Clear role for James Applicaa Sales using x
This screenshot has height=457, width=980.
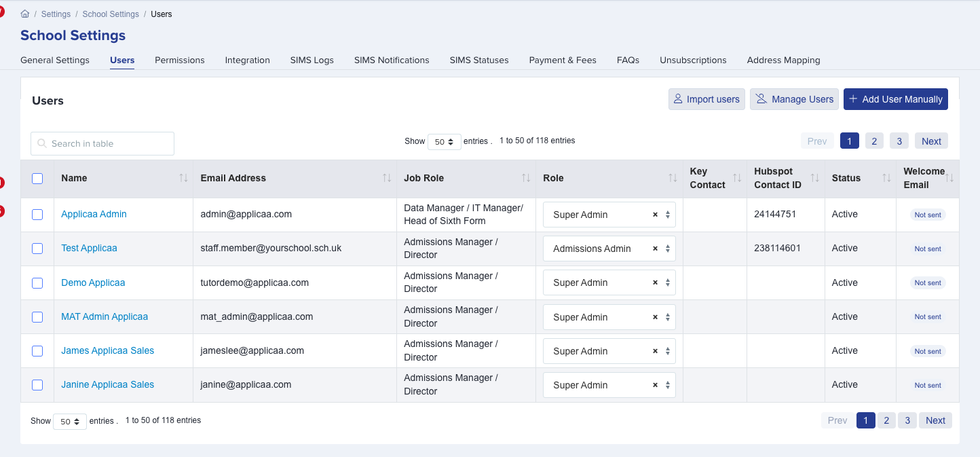(x=655, y=351)
